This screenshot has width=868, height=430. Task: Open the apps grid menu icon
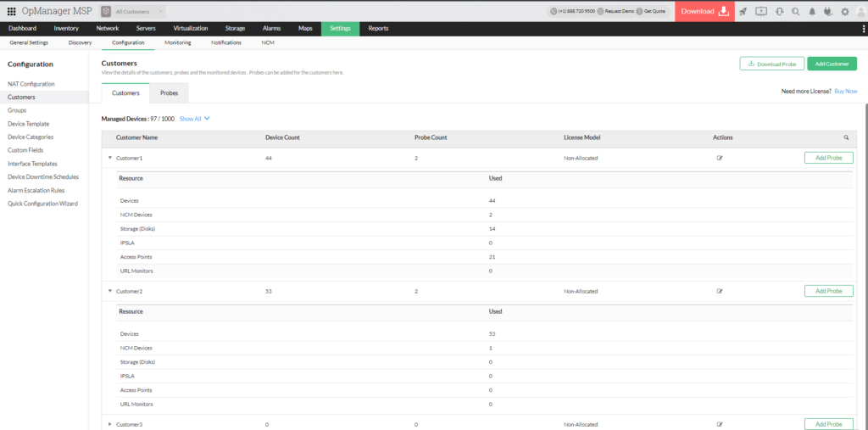tap(11, 11)
